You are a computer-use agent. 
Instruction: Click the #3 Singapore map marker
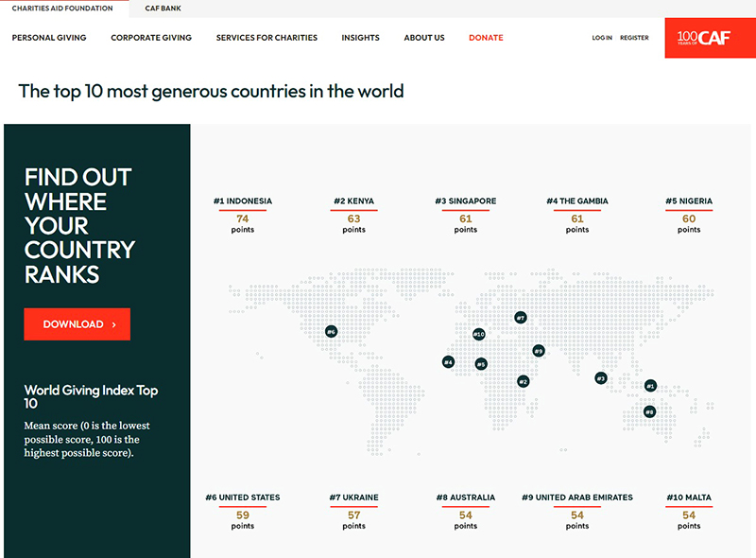coord(600,378)
